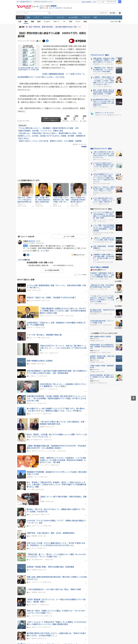Open 国民・玉木雄一郎代表 recommended thumbnail

pos(43,190)
